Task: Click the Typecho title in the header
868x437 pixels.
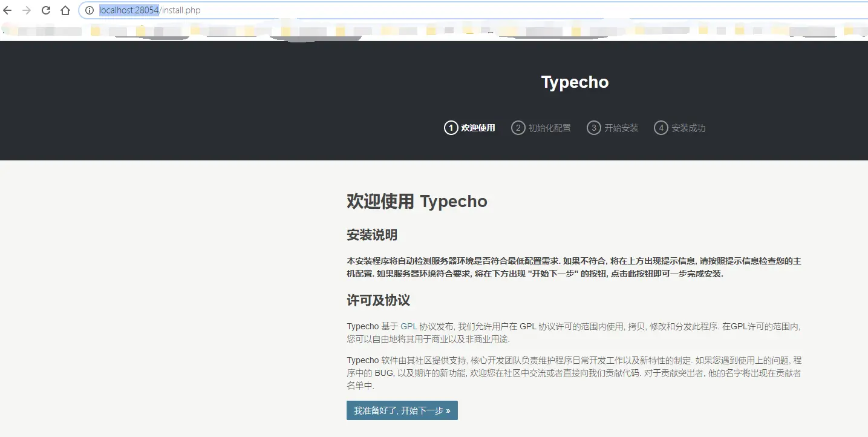Action: pyautogui.click(x=575, y=82)
